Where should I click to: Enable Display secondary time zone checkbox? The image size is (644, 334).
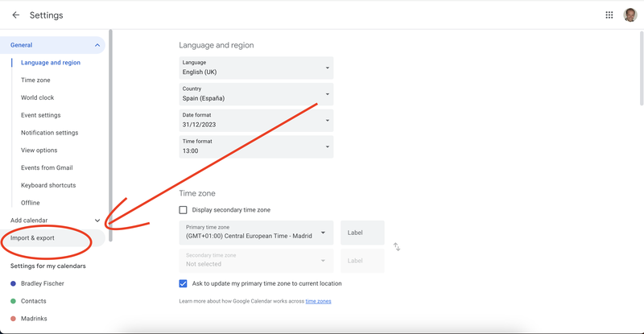point(184,210)
